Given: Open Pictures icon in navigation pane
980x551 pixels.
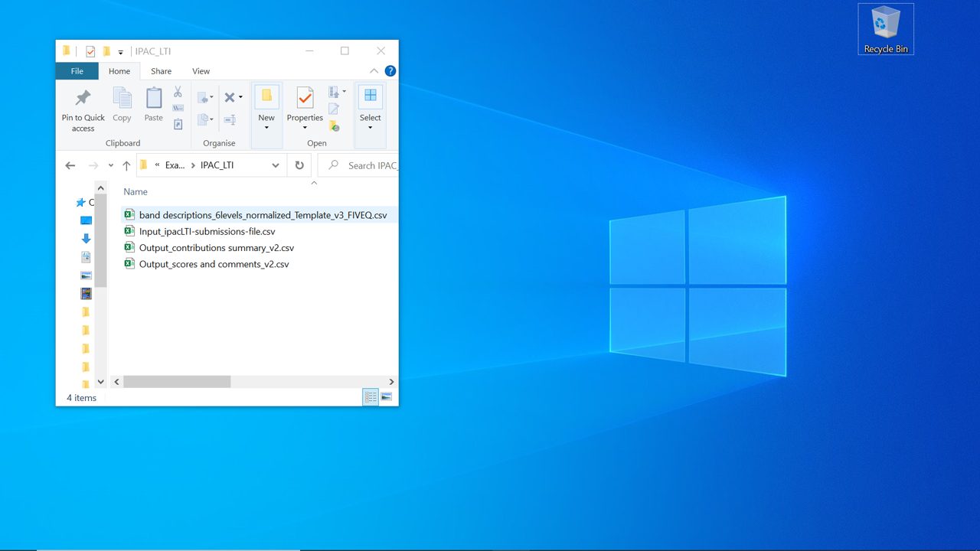Looking at the screenshot, I should click(86, 275).
